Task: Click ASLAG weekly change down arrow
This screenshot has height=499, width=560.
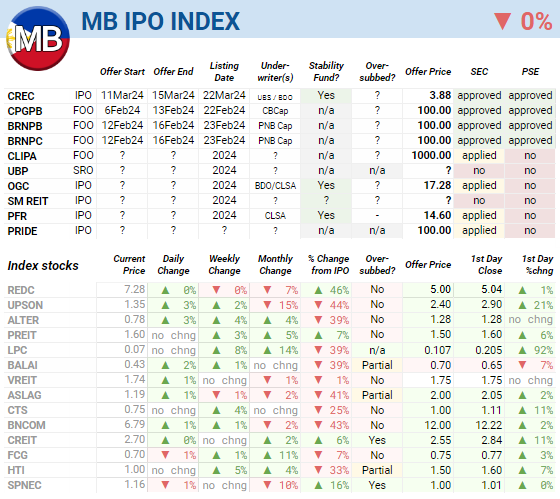Action: (216, 395)
